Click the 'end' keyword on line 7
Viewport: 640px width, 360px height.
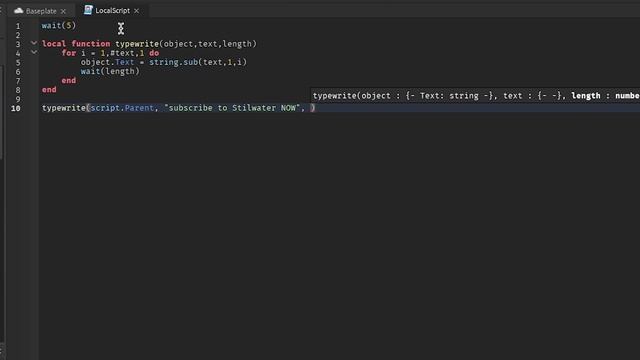click(69, 80)
